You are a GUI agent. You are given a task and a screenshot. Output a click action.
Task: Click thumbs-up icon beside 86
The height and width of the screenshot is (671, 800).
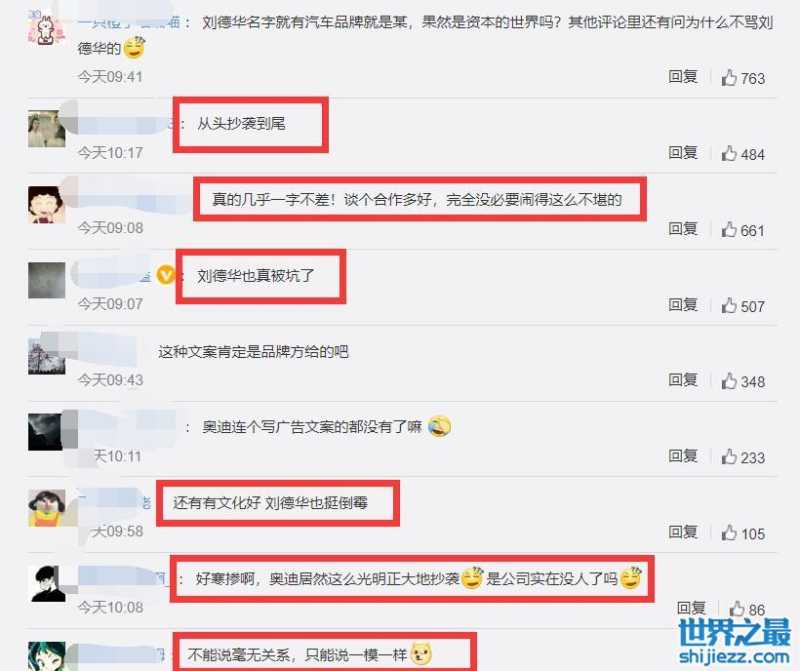[737, 608]
